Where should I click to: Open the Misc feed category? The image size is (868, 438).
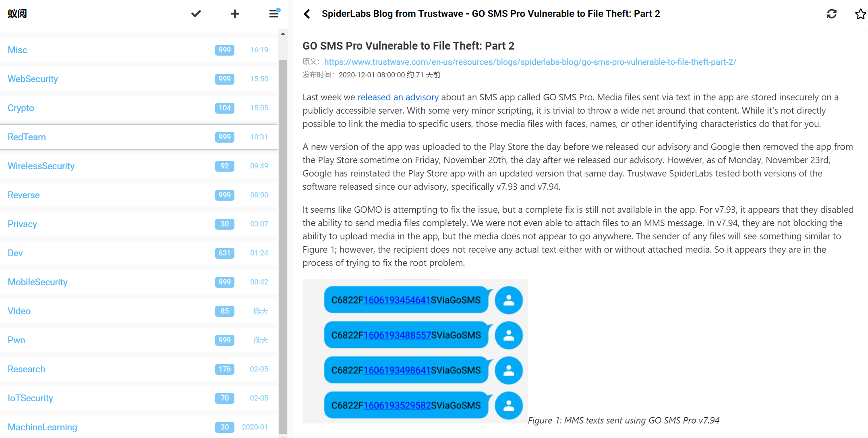18,50
